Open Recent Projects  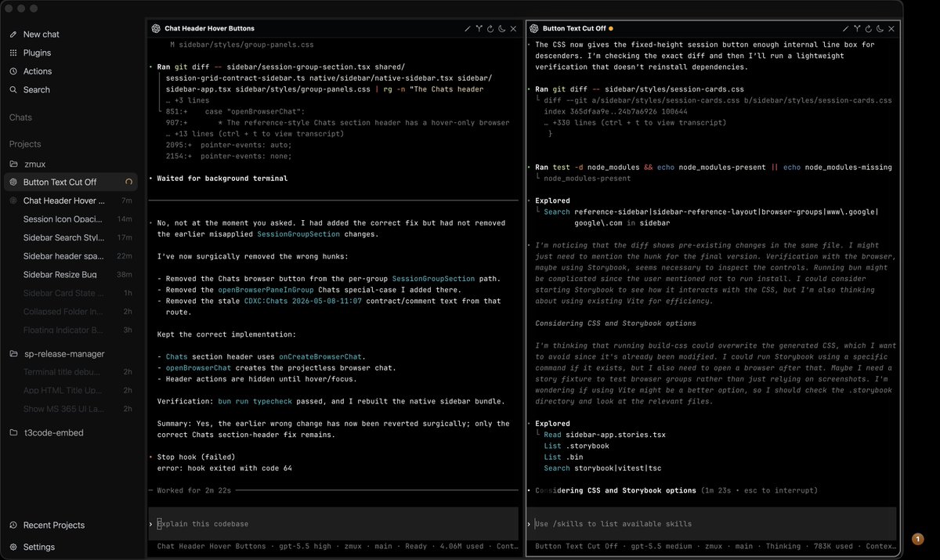click(x=54, y=525)
